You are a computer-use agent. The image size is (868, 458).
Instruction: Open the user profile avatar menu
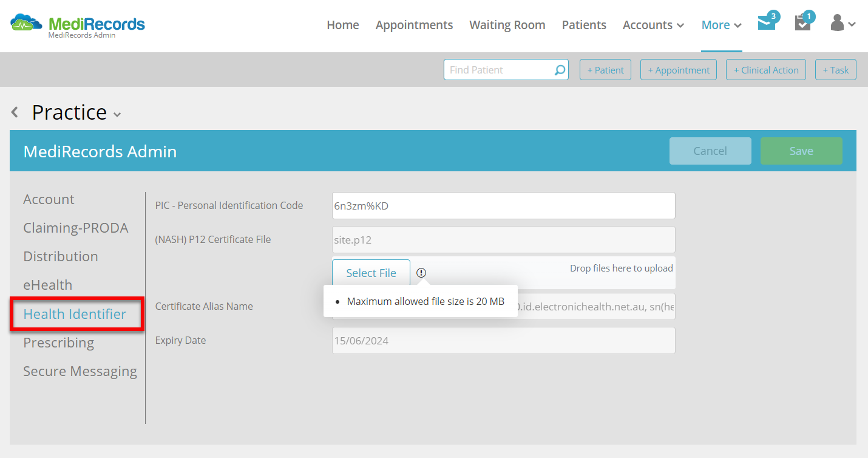pos(843,24)
